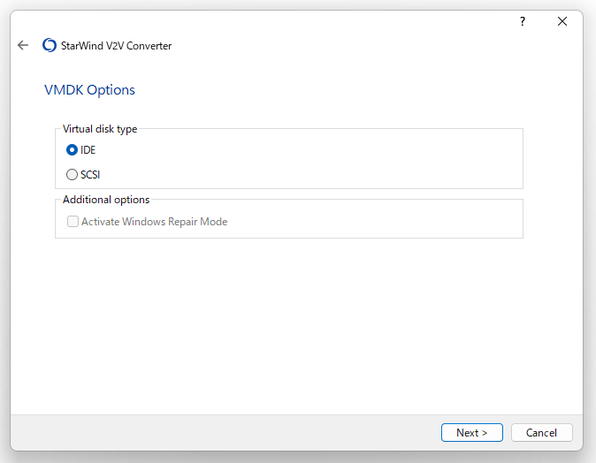Screen dimensions: 596x463
Task: Click empty space inside Virtual disk type box
Action: (304, 162)
